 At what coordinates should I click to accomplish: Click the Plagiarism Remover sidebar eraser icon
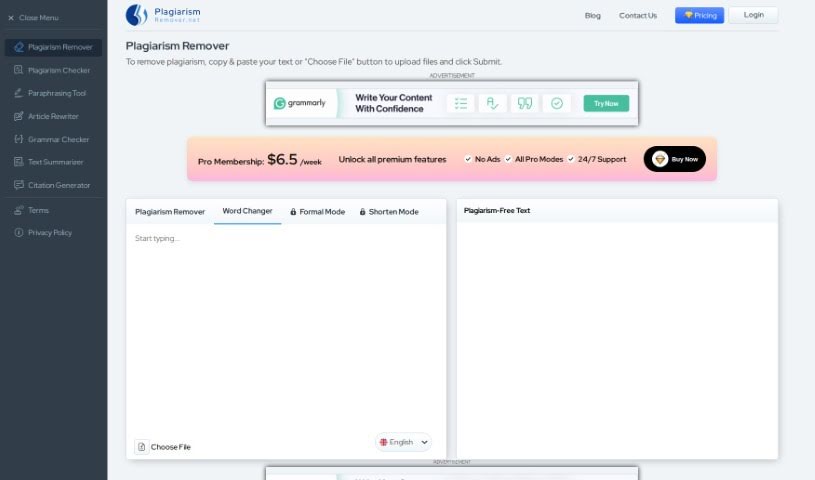(19, 47)
